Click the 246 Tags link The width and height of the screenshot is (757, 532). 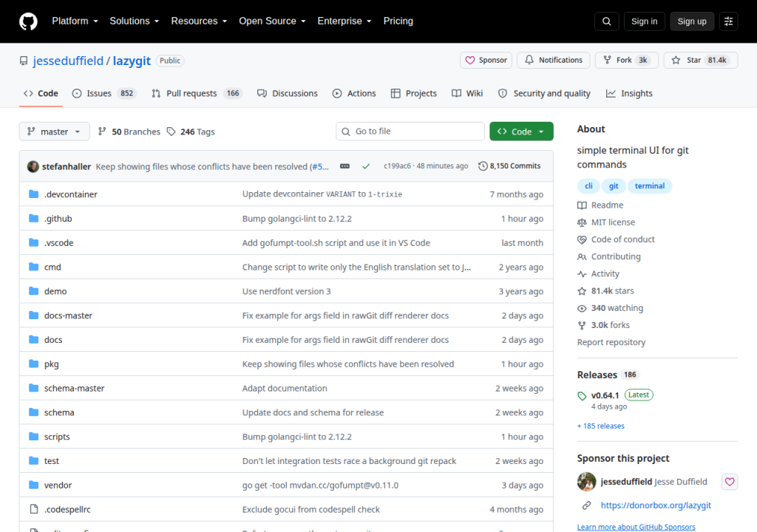pyautogui.click(x=191, y=132)
